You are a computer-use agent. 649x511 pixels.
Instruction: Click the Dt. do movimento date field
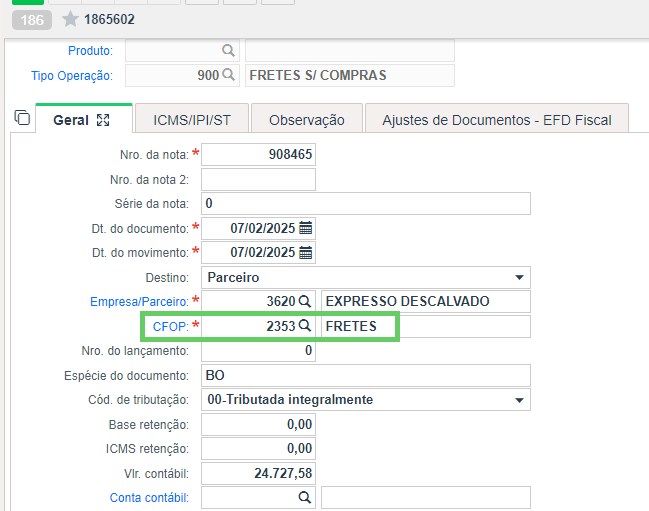click(258, 252)
